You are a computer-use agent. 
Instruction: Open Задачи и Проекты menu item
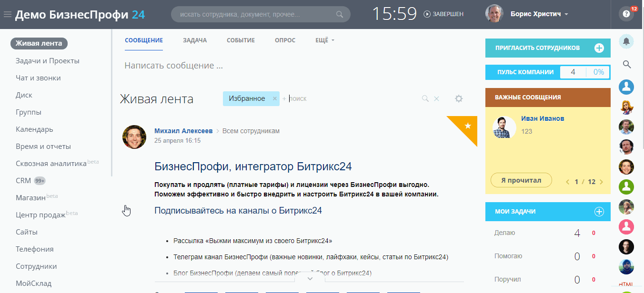pyautogui.click(x=48, y=61)
